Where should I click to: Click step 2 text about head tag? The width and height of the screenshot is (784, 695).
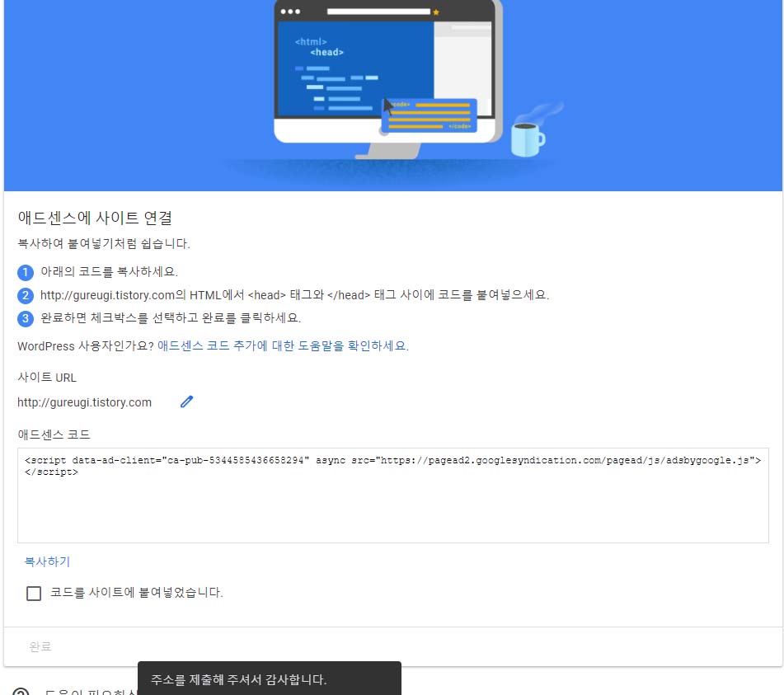pyautogui.click(x=294, y=295)
